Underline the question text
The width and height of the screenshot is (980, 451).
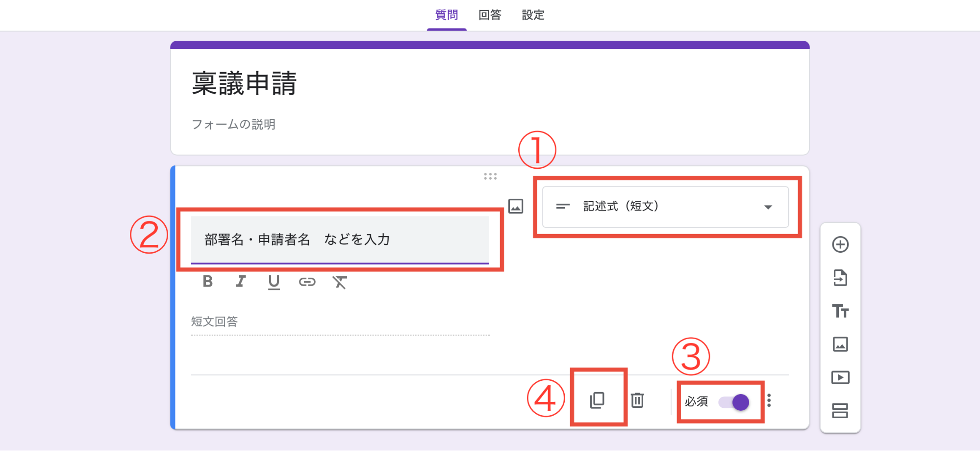coord(274,282)
